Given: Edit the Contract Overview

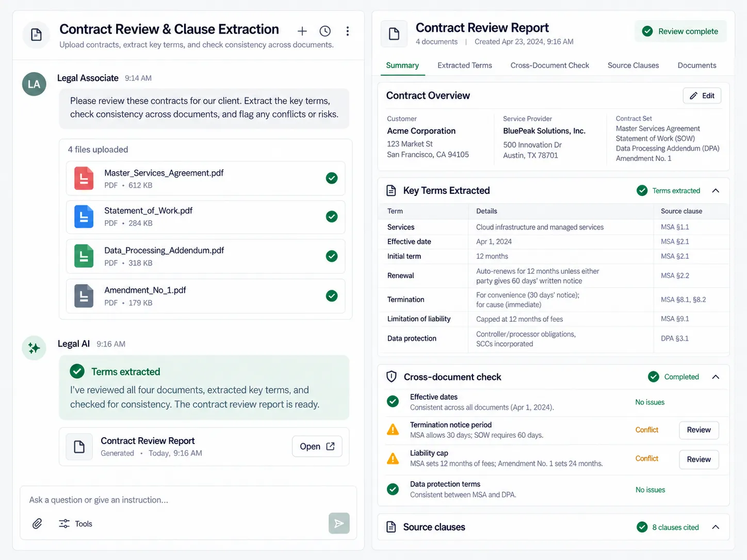Looking at the screenshot, I should point(702,96).
